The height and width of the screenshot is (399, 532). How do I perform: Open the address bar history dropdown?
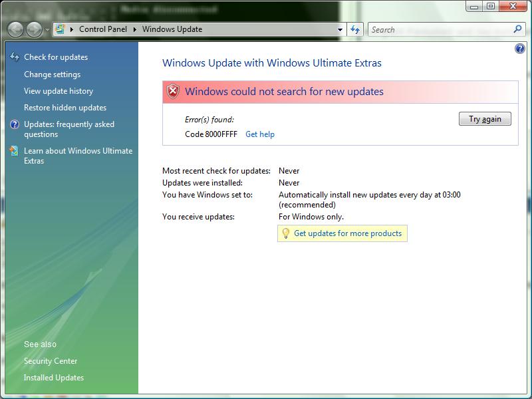tap(340, 29)
